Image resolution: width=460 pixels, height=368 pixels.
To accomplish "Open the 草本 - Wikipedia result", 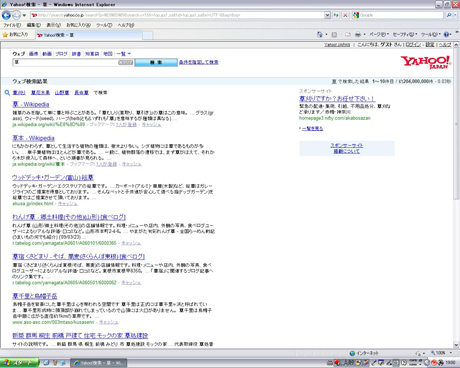I will click(33, 138).
